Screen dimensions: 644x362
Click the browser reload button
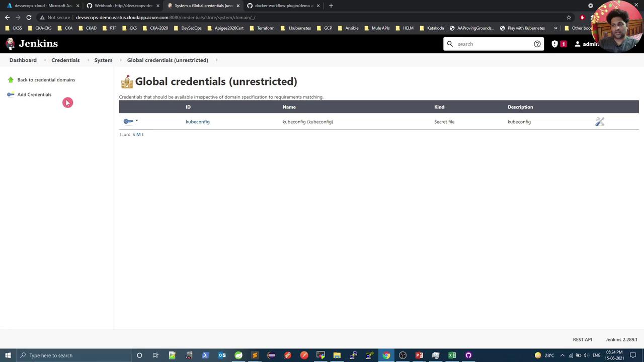pyautogui.click(x=29, y=17)
